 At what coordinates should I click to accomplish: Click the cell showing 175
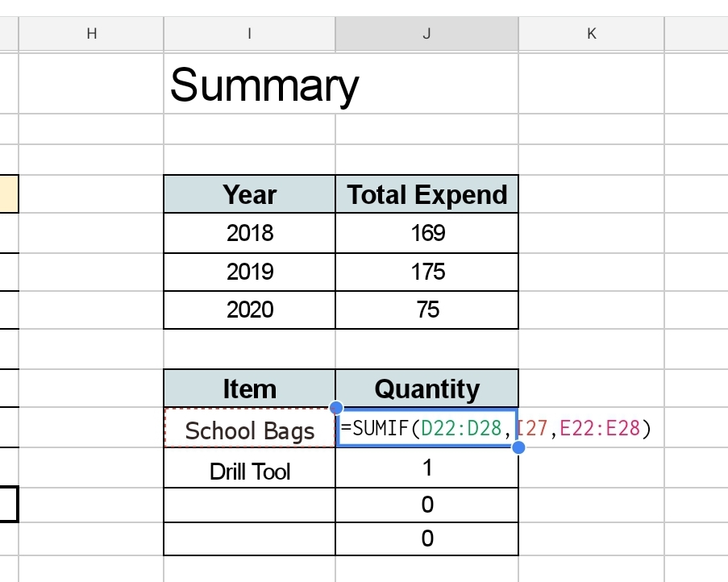(x=426, y=271)
